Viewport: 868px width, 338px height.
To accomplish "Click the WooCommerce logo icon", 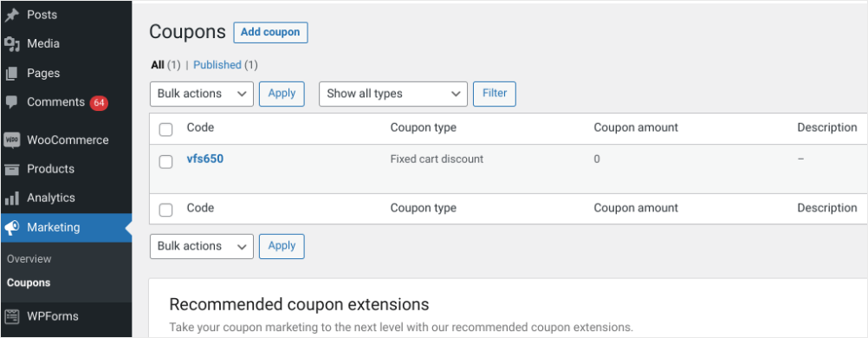I will (11, 140).
